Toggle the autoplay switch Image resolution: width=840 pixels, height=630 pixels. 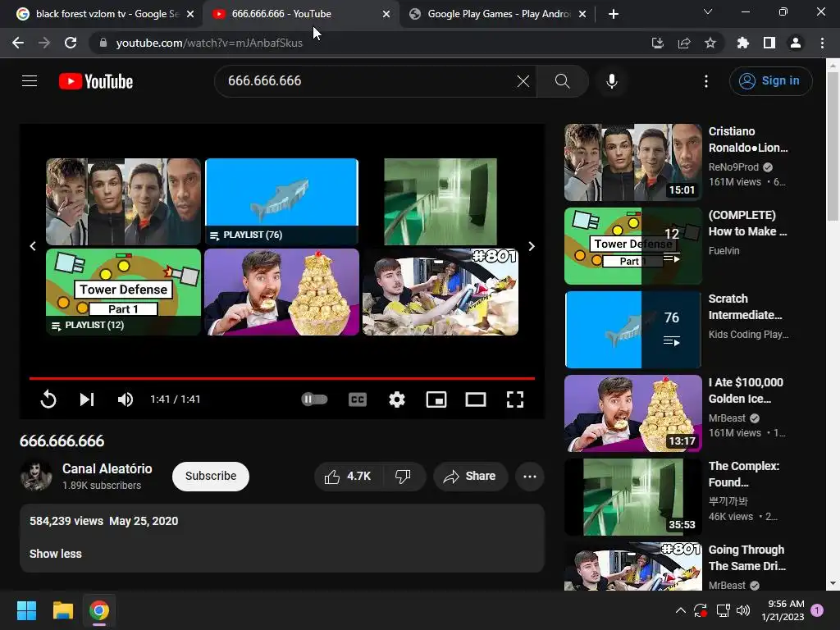[314, 399]
